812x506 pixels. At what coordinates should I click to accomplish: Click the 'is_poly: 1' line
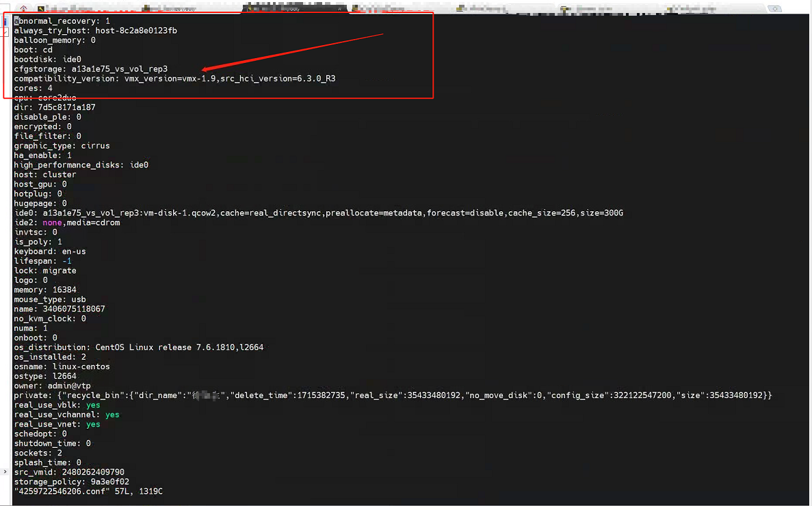[x=38, y=241]
